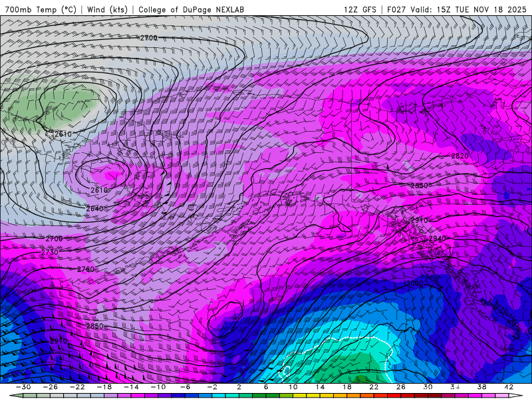Click the 2610 label just above the 2640 label
The width and height of the screenshot is (532, 399).
click(x=99, y=190)
